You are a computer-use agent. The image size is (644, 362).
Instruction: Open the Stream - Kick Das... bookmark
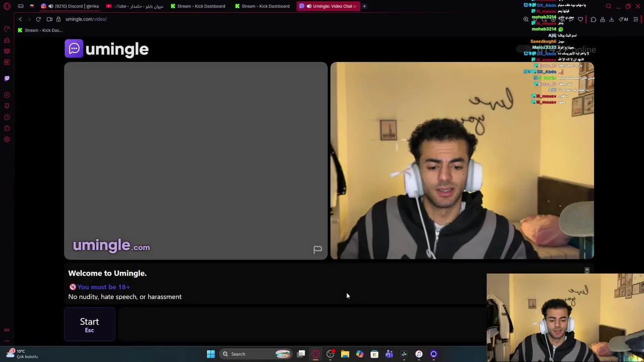pyautogui.click(x=40, y=30)
